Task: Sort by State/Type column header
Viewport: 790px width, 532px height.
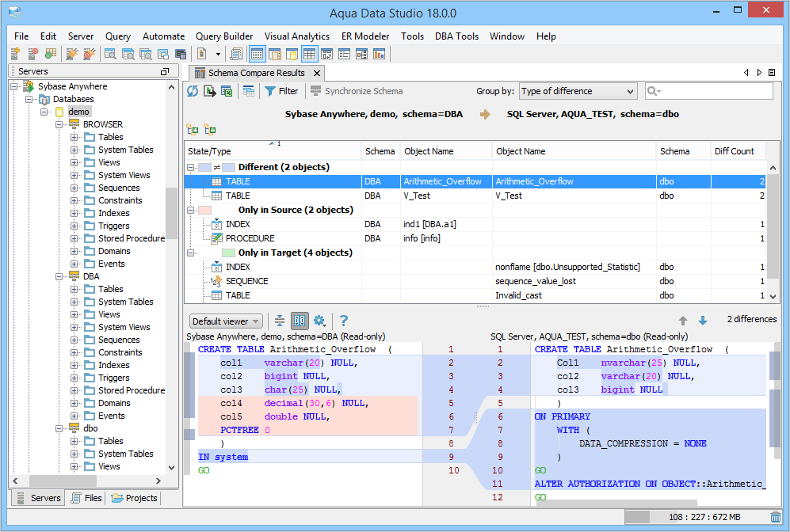Action: (273, 151)
